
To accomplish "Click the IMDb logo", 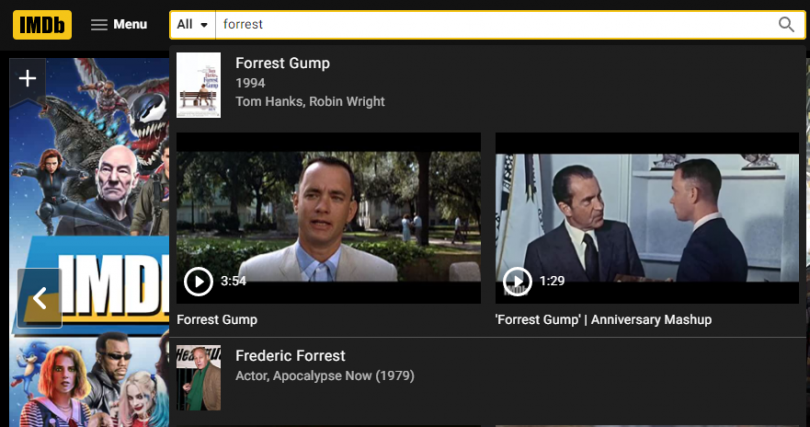I will pos(42,25).
